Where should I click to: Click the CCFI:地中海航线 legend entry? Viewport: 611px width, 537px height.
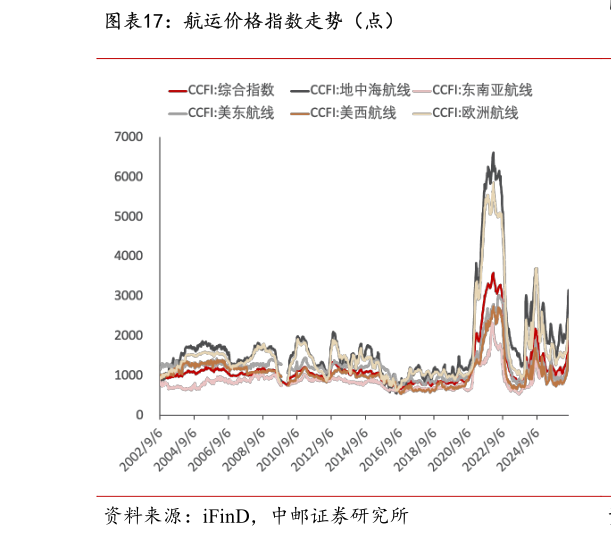(350, 90)
